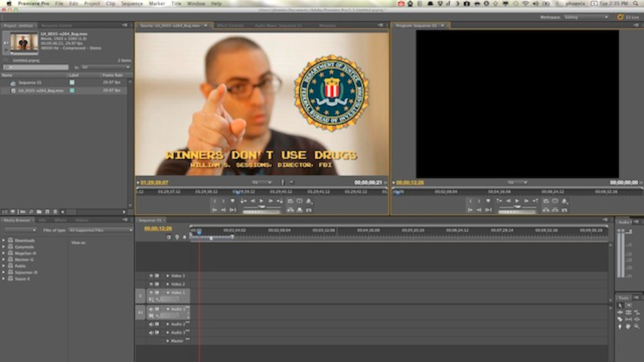The height and width of the screenshot is (362, 644).
Task: Toggle Safe Margins in Program monitor
Action: 555,201
